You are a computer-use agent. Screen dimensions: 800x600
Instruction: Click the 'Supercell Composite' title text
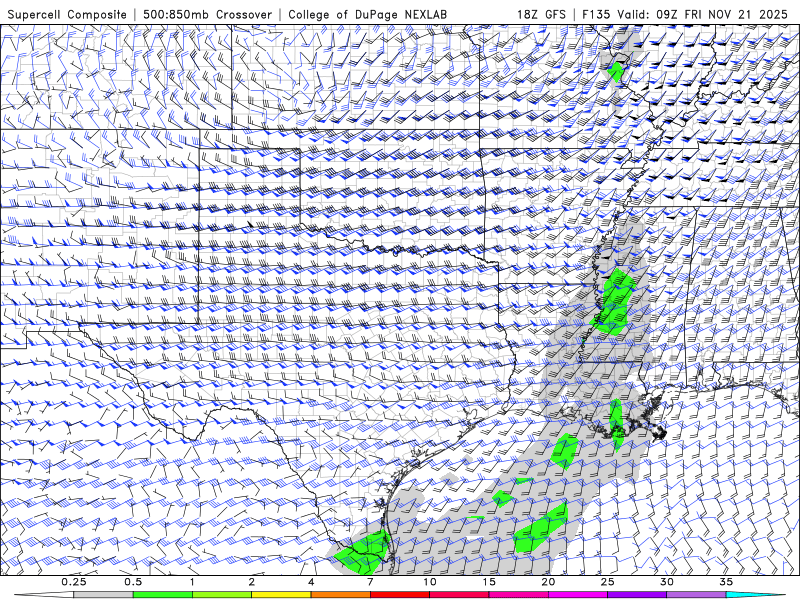click(x=67, y=14)
